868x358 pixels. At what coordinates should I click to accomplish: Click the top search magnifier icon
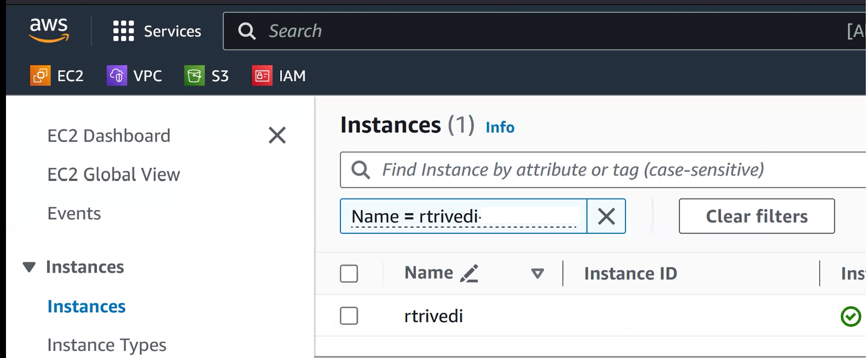point(247,31)
